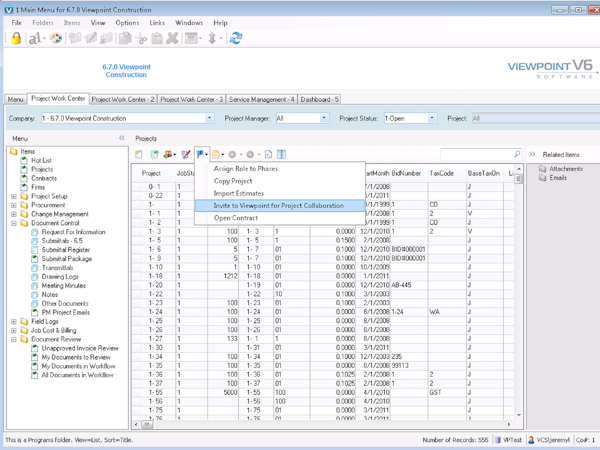Click the blue flag actions icon

point(200,154)
